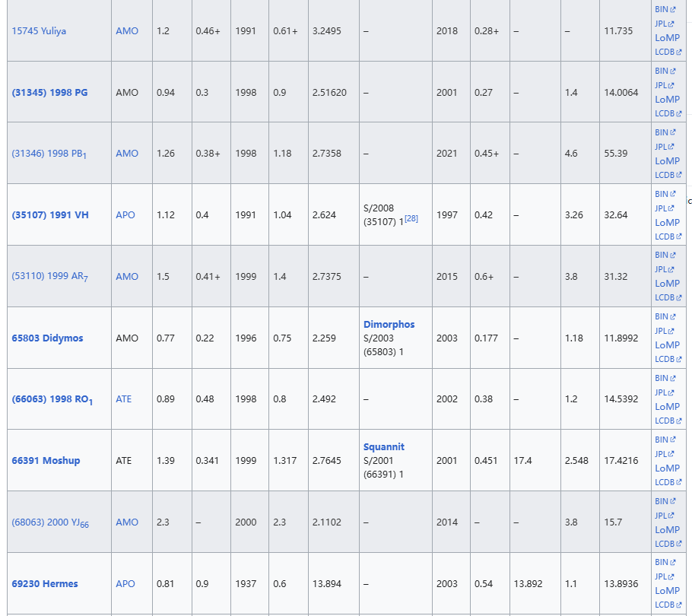Image resolution: width=692 pixels, height=616 pixels.
Task: Open the 15745 Yuliya asteroid link
Action: pyautogui.click(x=39, y=31)
